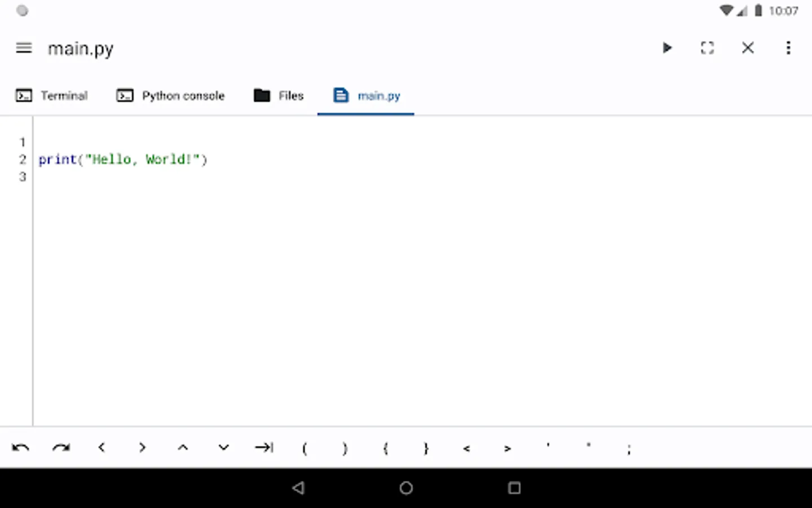Run the script with the play button

(x=667, y=48)
